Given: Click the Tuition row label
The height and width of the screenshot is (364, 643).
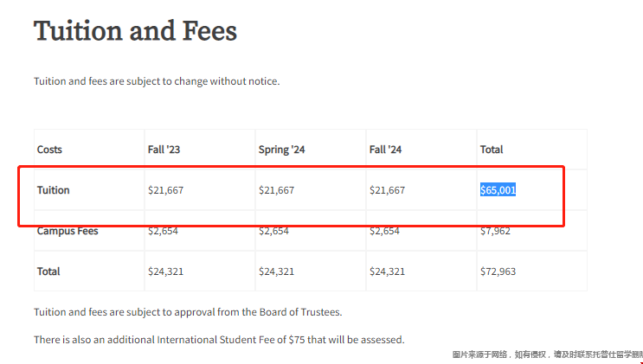Looking at the screenshot, I should click(54, 190).
